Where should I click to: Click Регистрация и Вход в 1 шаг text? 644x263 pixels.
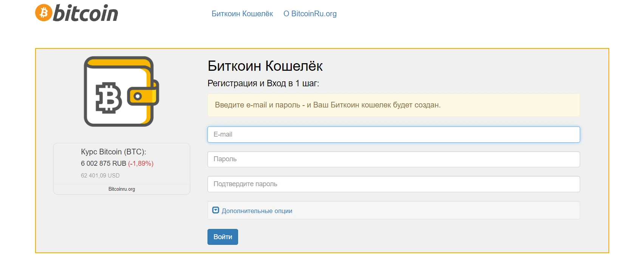click(263, 83)
